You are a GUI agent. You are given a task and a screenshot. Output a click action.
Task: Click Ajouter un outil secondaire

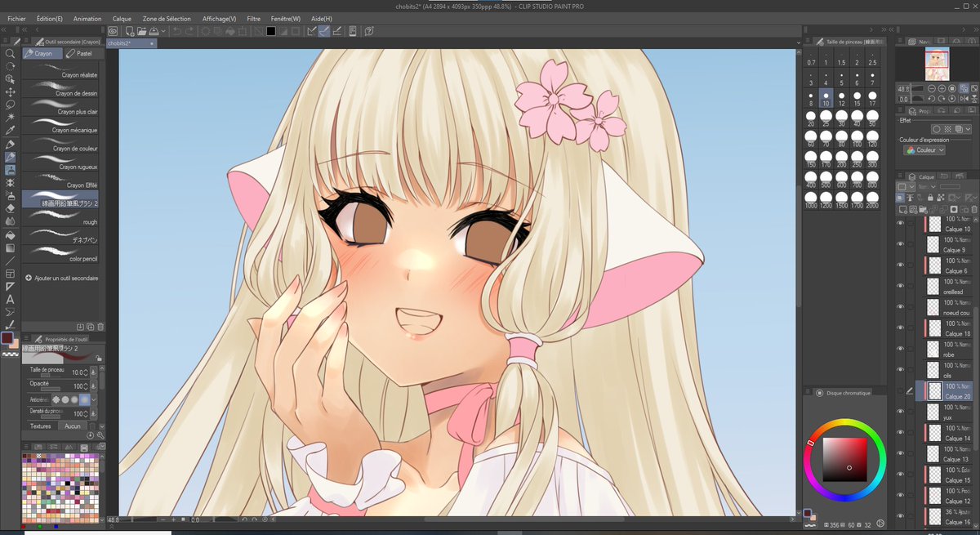[x=62, y=278]
